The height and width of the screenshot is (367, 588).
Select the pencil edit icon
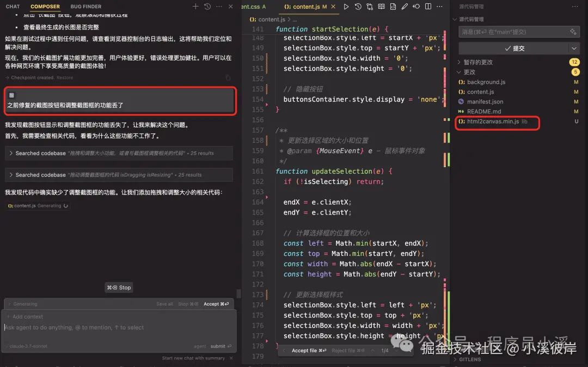tap(405, 7)
